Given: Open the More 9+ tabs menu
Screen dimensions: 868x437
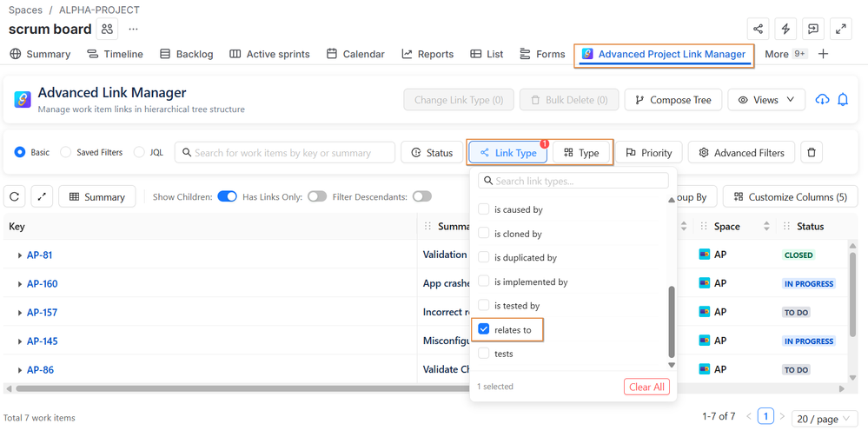Looking at the screenshot, I should pos(786,54).
